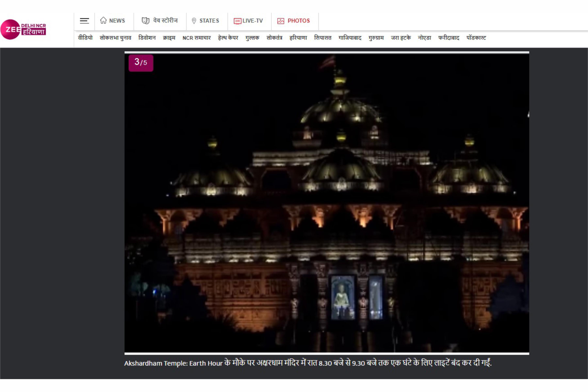The height and width of the screenshot is (392, 588).
Task: Click the PHOTOS picture icon
Action: (281, 21)
